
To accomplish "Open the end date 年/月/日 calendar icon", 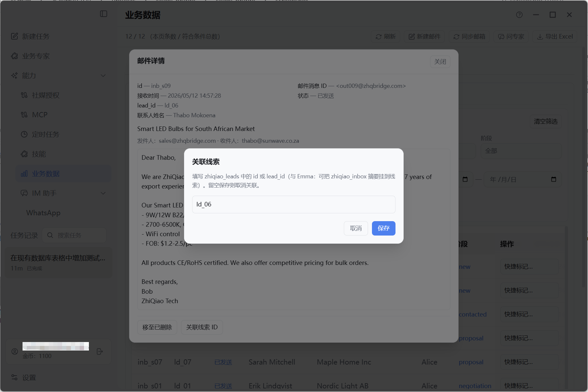I will (x=553, y=179).
